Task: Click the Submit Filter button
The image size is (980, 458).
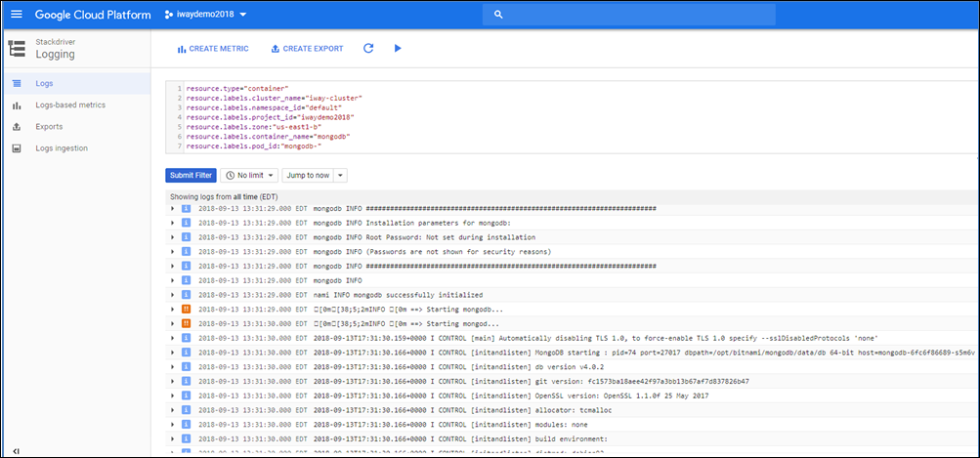Action: pyautogui.click(x=191, y=176)
